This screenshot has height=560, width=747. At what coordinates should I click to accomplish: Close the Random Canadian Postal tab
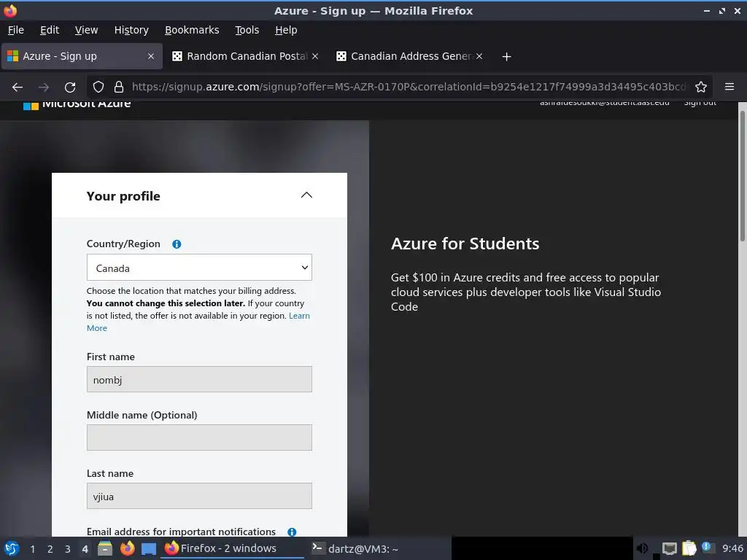[315, 56]
